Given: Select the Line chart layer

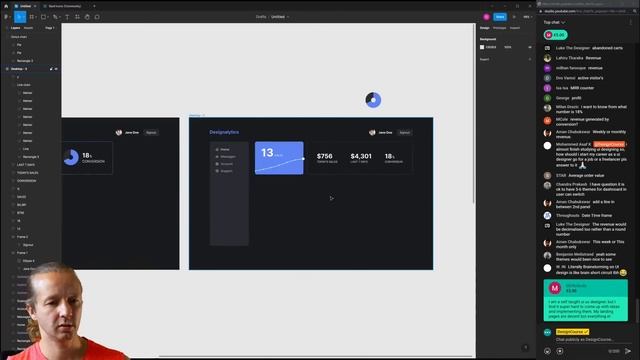Looking at the screenshot, I should 24,85.
